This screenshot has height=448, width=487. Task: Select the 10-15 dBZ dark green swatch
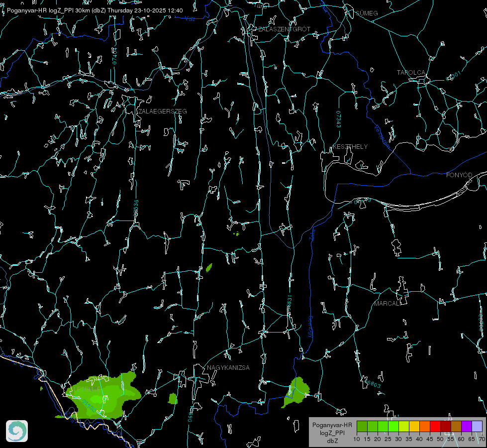[x=362, y=426]
